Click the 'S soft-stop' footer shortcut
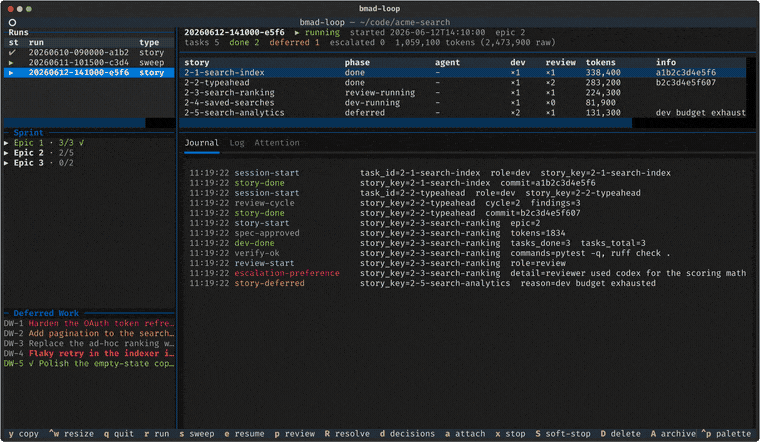 (563, 434)
